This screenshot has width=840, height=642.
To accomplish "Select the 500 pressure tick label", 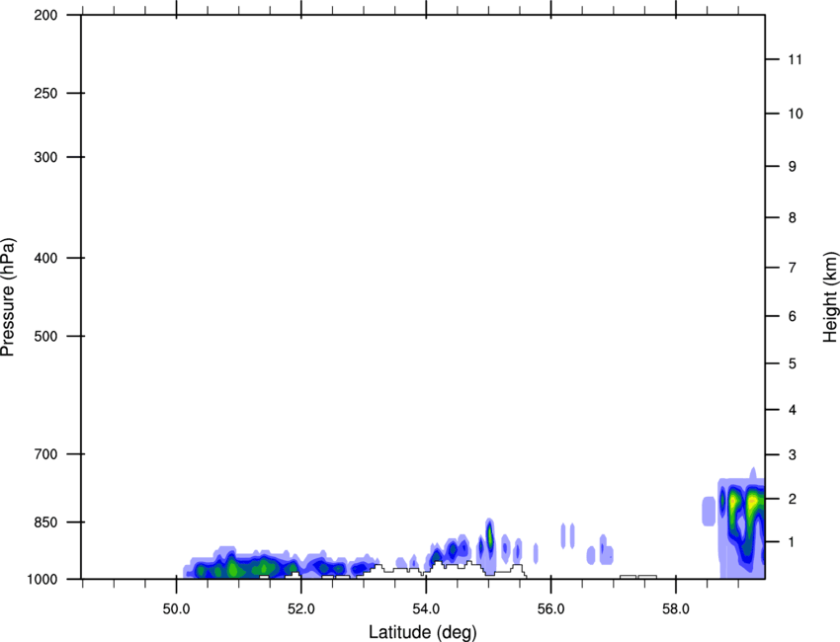I will [45, 336].
